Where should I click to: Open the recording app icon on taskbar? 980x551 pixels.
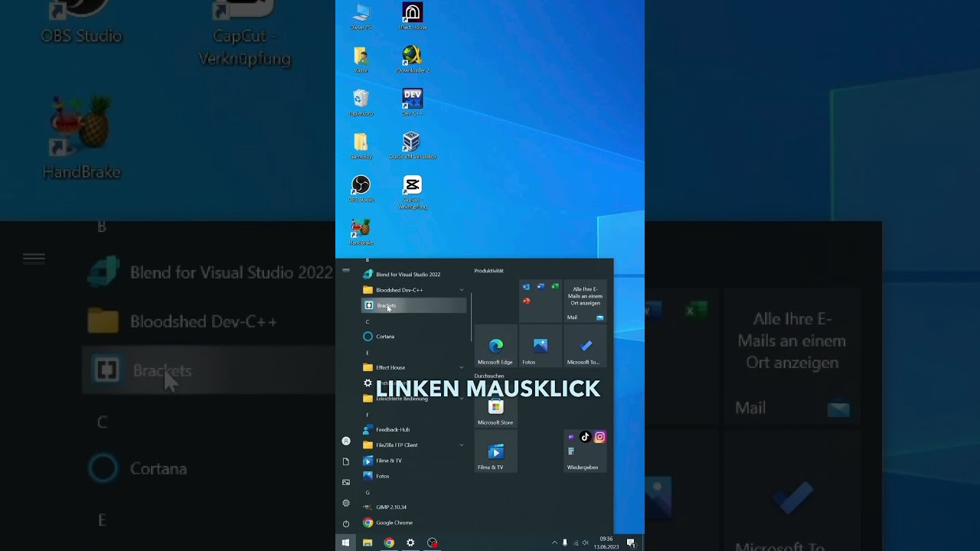(432, 543)
